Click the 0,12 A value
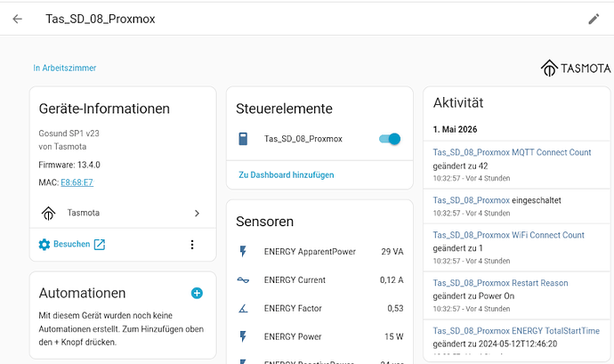Image resolution: width=614 pixels, height=364 pixels. pos(392,279)
